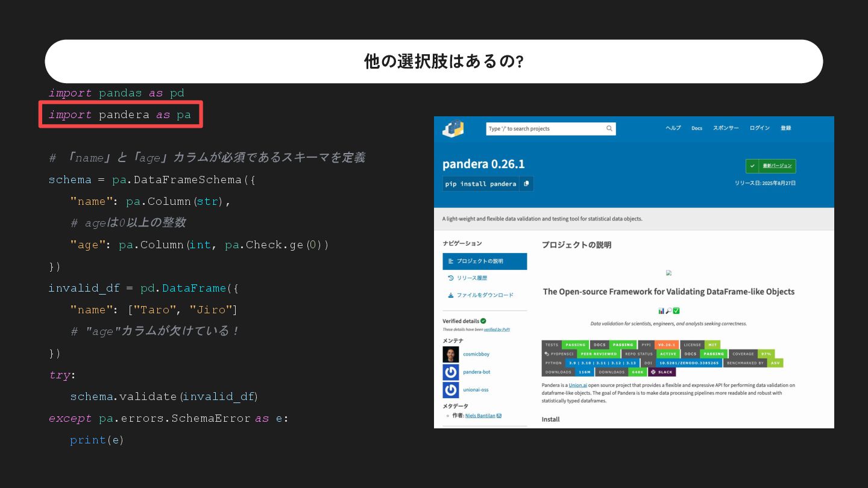Click 登録 in the header
Image resolution: width=868 pixels, height=488 pixels.
[786, 128]
